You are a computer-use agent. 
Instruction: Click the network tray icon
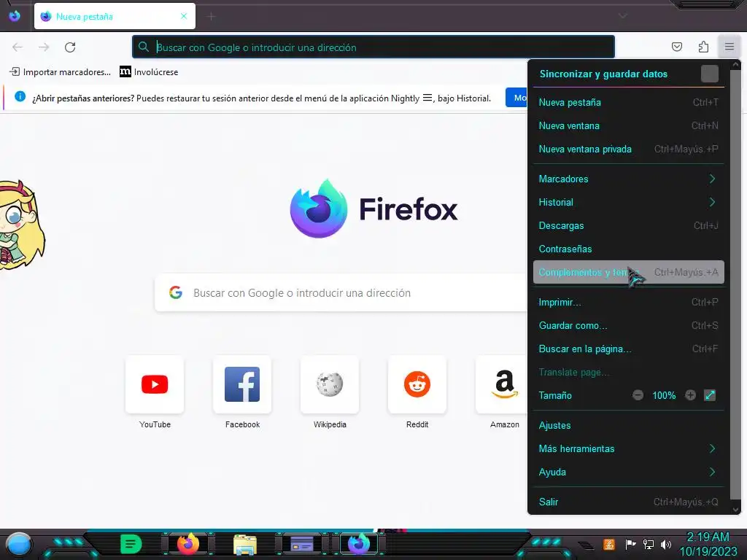648,544
